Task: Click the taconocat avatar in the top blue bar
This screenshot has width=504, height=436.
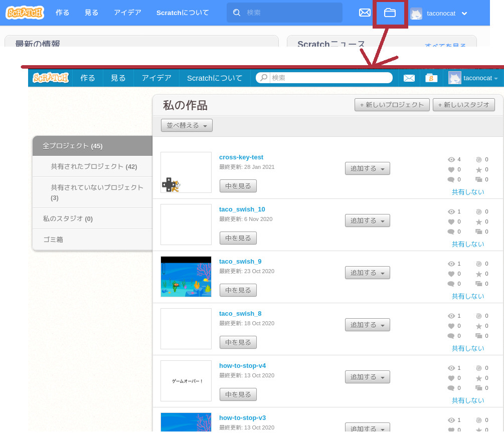Action: tap(416, 14)
